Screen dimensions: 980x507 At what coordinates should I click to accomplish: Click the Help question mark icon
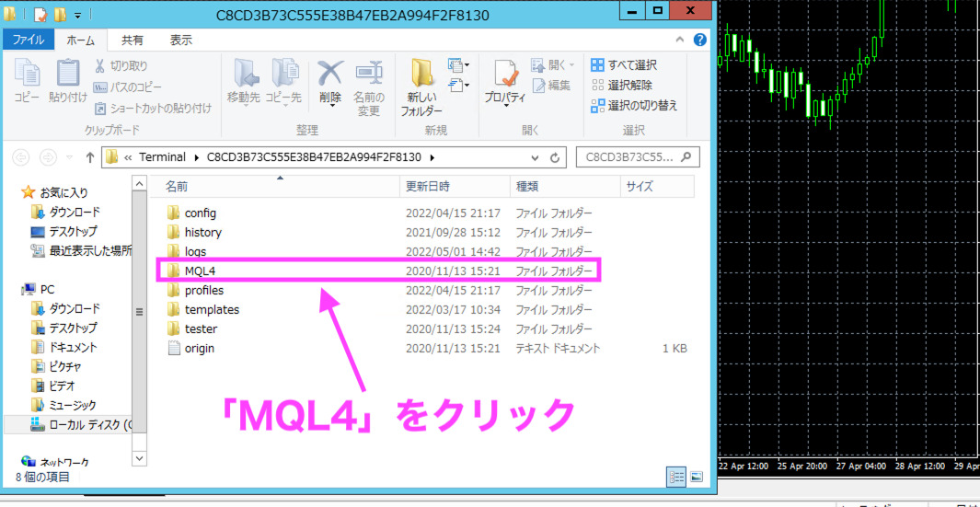699,40
